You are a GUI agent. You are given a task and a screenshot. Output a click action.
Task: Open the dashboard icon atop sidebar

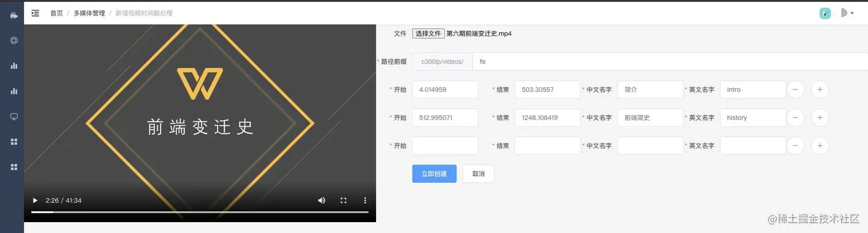coord(14,15)
